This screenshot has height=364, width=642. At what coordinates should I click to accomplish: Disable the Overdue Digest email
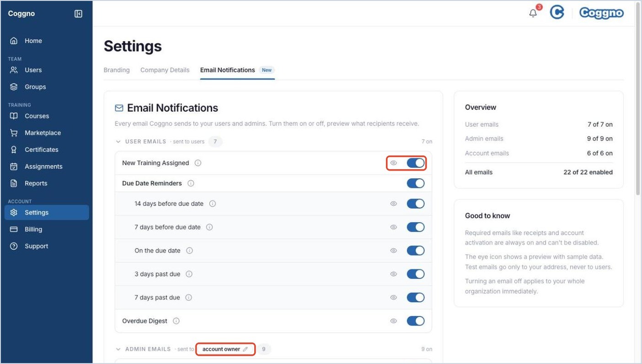pyautogui.click(x=416, y=321)
